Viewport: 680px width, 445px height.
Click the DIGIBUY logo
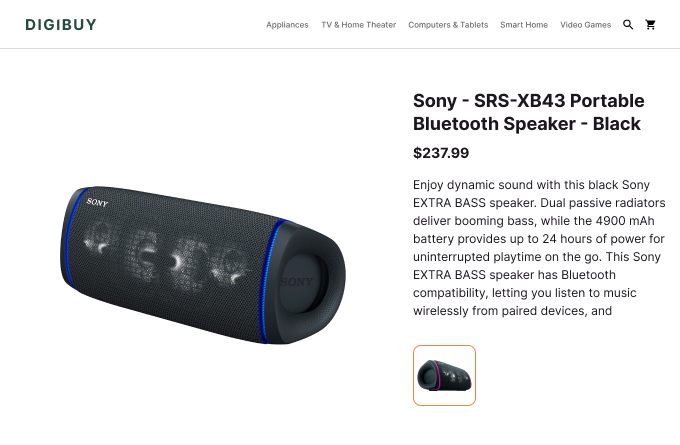click(61, 25)
